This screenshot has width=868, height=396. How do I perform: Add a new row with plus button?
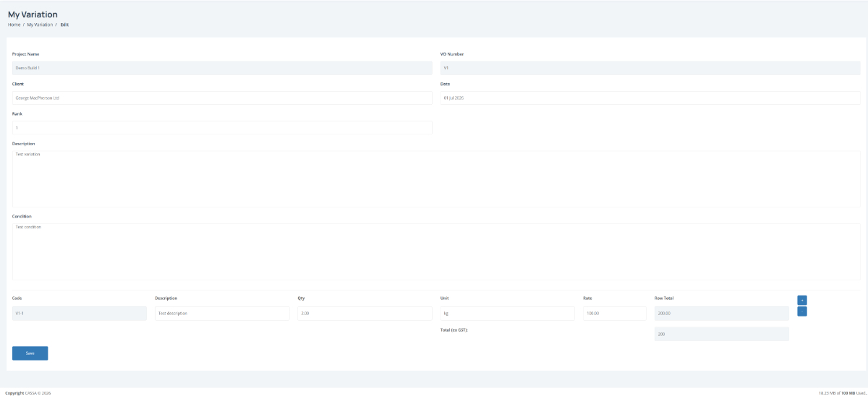[802, 300]
